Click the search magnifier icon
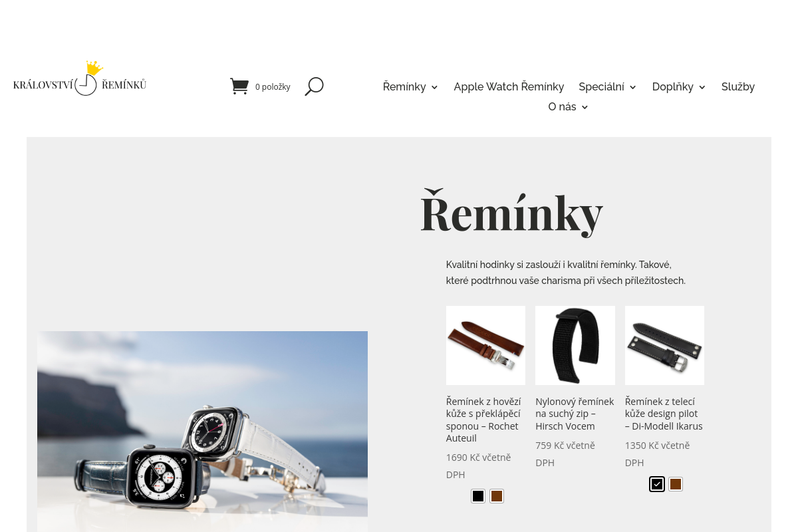Viewport: 798px width, 532px height. pyautogui.click(x=314, y=86)
